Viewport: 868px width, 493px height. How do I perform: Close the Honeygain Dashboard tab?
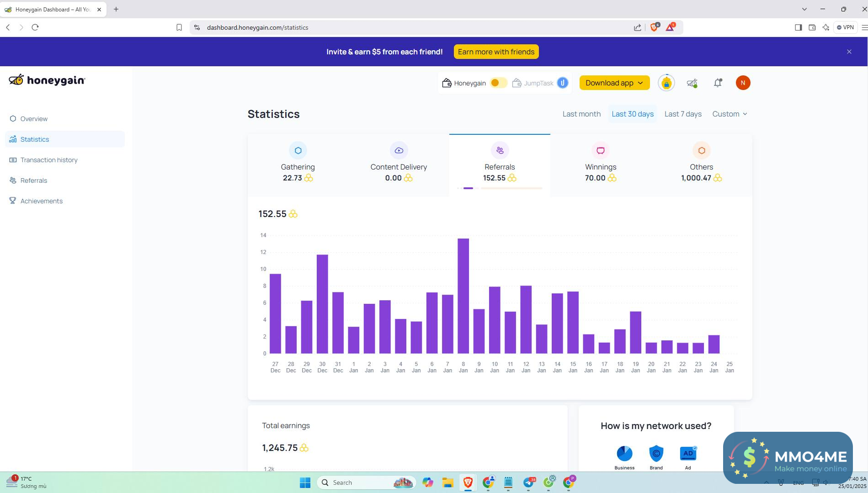(99, 9)
